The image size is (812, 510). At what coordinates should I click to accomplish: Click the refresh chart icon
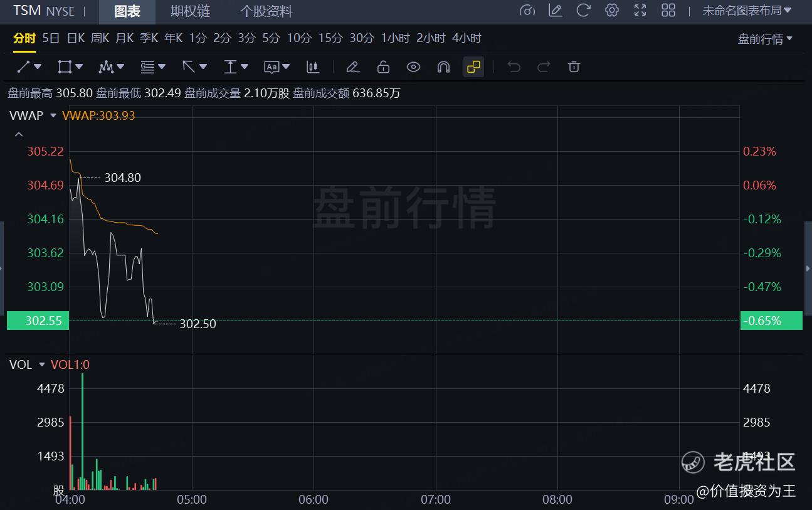(x=583, y=10)
